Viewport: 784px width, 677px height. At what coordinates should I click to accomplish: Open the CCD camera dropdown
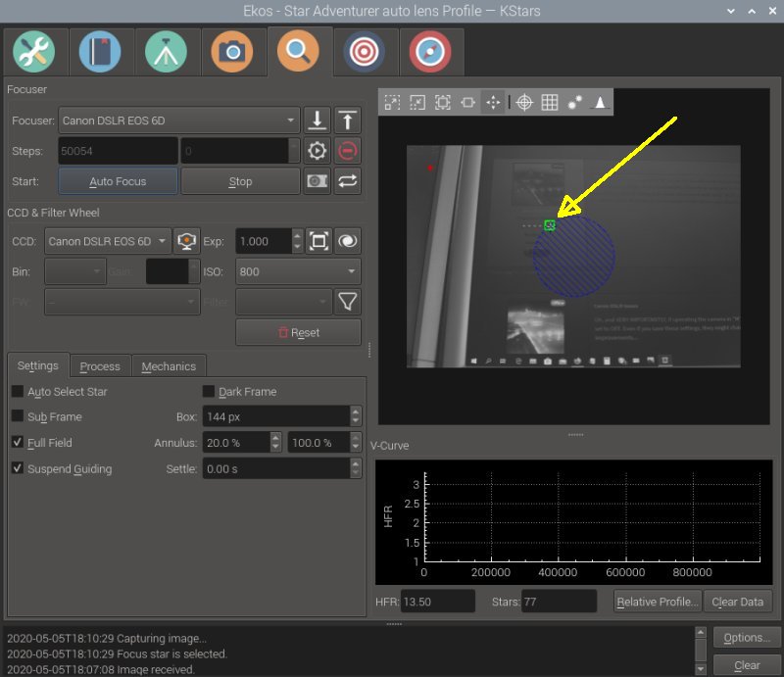click(108, 241)
